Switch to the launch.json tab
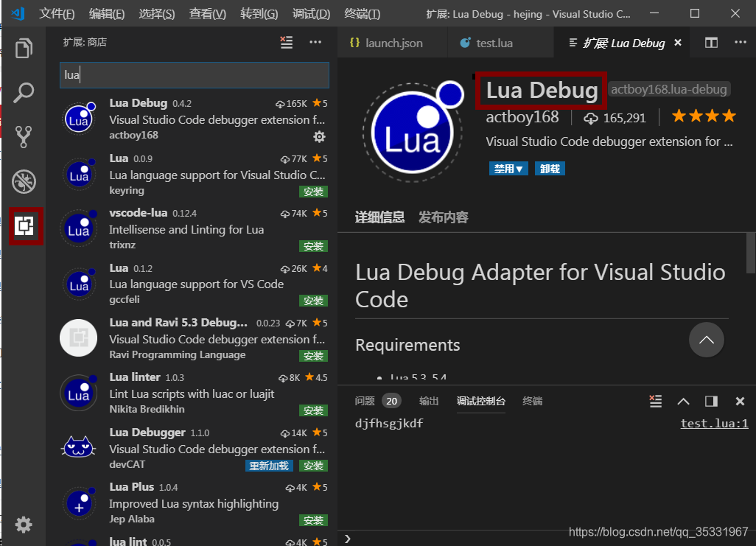Viewport: 756px width, 546px height. click(x=393, y=43)
